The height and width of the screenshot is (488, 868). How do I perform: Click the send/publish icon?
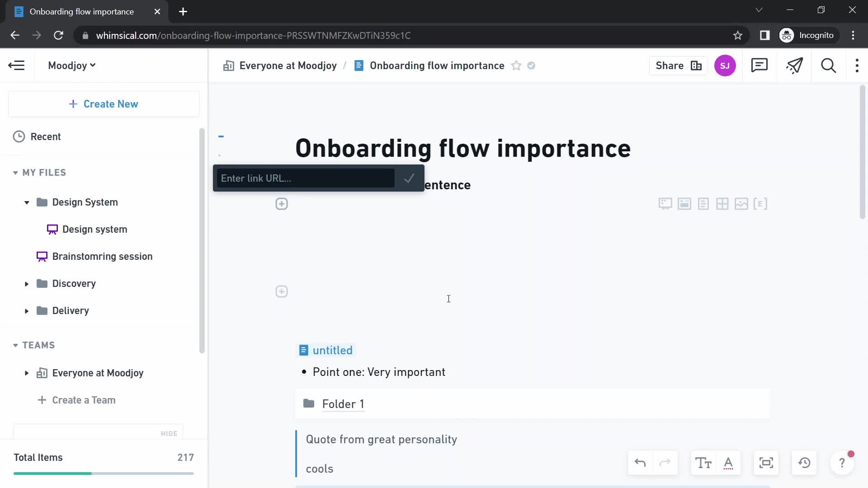pyautogui.click(x=795, y=66)
